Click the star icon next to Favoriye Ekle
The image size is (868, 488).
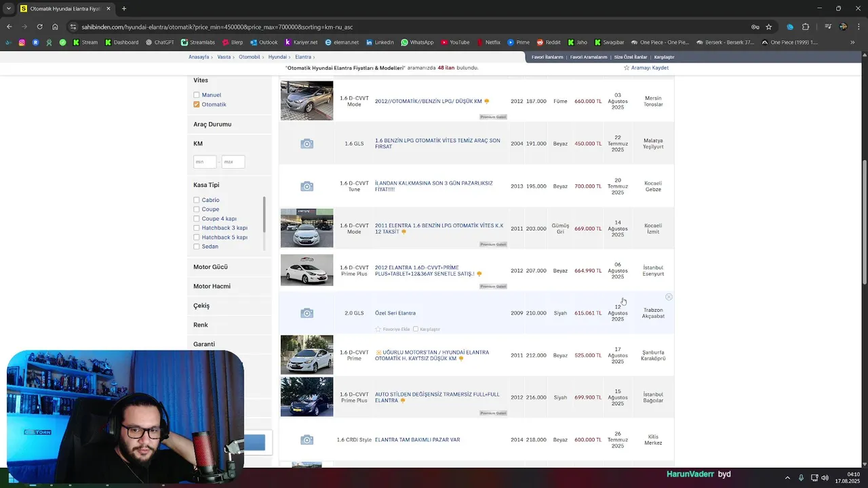[x=378, y=329]
